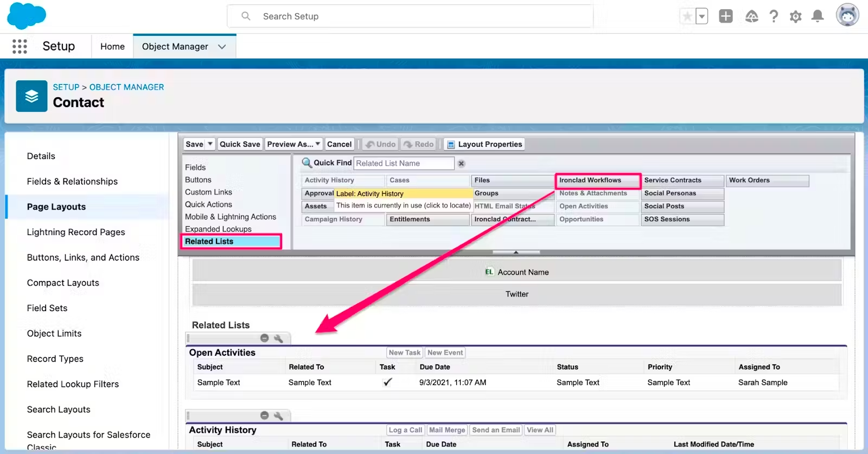Screen dimensions: 868x454
Task: Click the New Task button
Action: 405,352
